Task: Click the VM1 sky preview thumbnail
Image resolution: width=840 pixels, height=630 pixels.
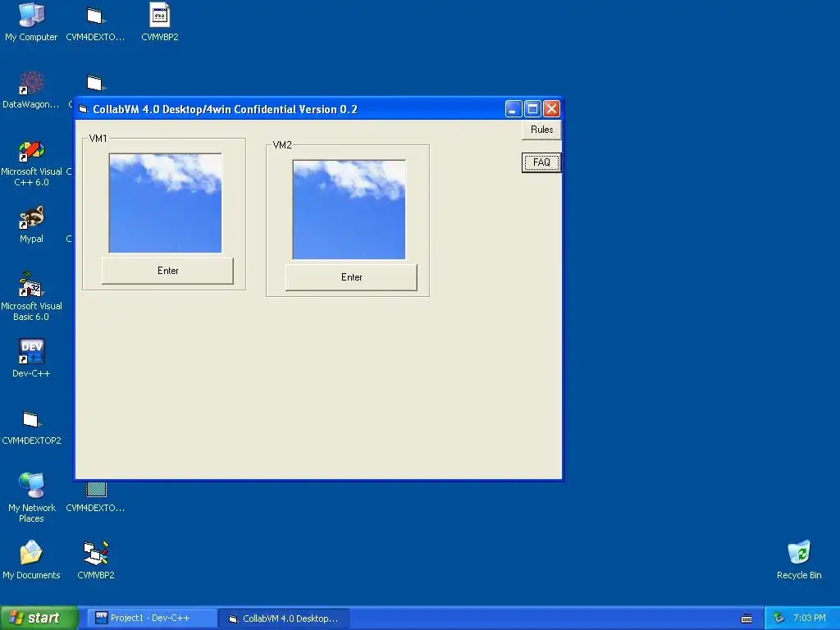Action: 166,203
